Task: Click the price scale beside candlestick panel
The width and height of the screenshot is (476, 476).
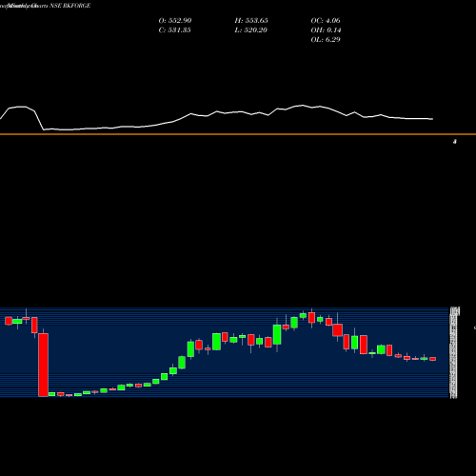Action: point(454,352)
